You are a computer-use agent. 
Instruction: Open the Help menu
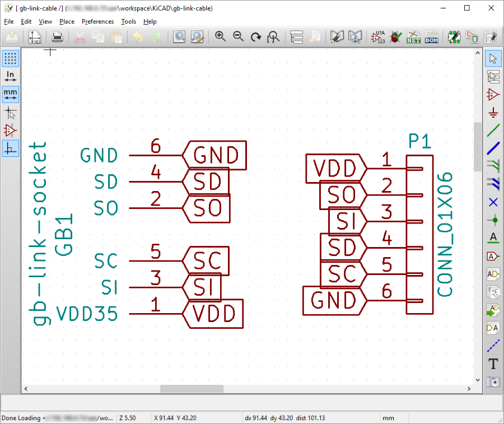coord(150,21)
